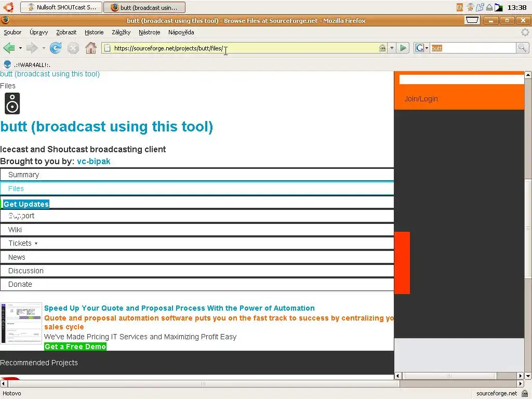
Task: Click the small butt breadcrumb link
Action: point(50,74)
